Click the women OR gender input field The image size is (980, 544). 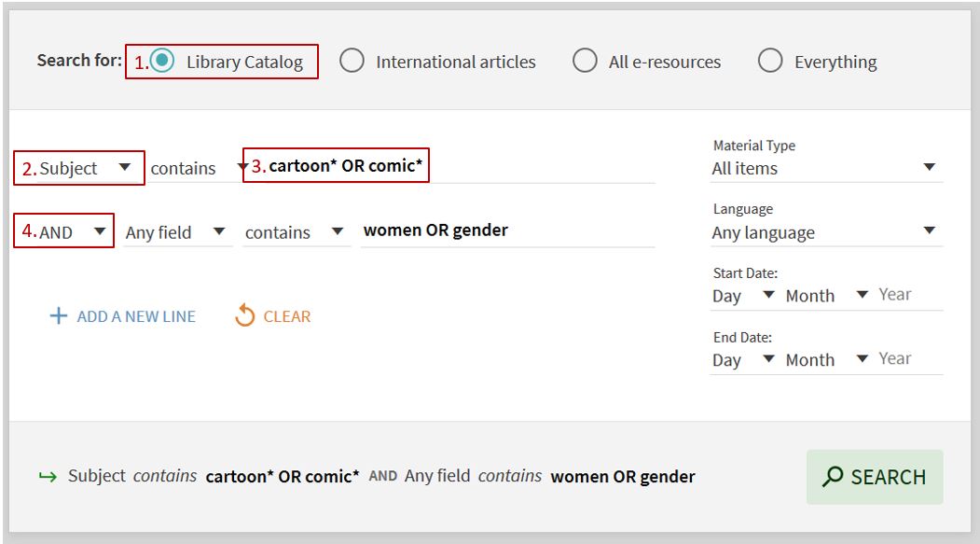click(508, 230)
